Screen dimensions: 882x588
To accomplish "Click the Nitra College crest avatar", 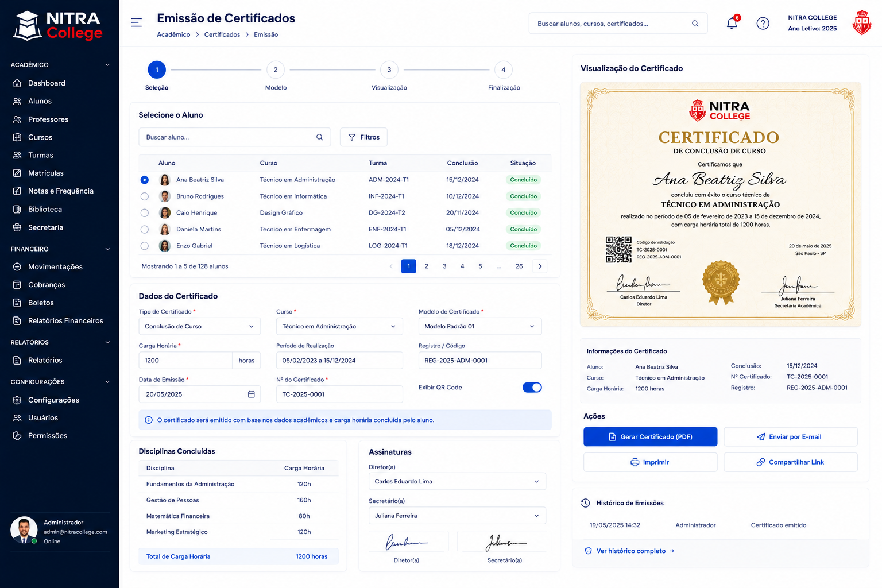I will pyautogui.click(x=861, y=23).
